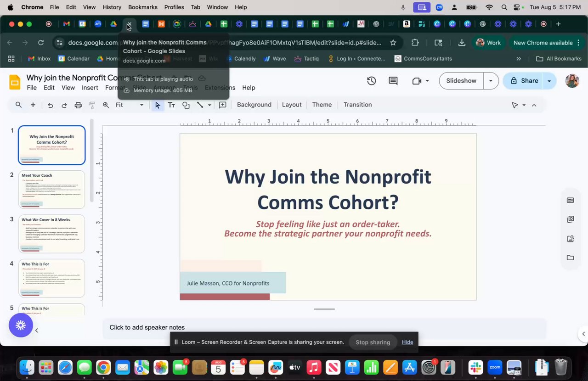
Task: Open the Calendly bookmark
Action: click(x=240, y=59)
